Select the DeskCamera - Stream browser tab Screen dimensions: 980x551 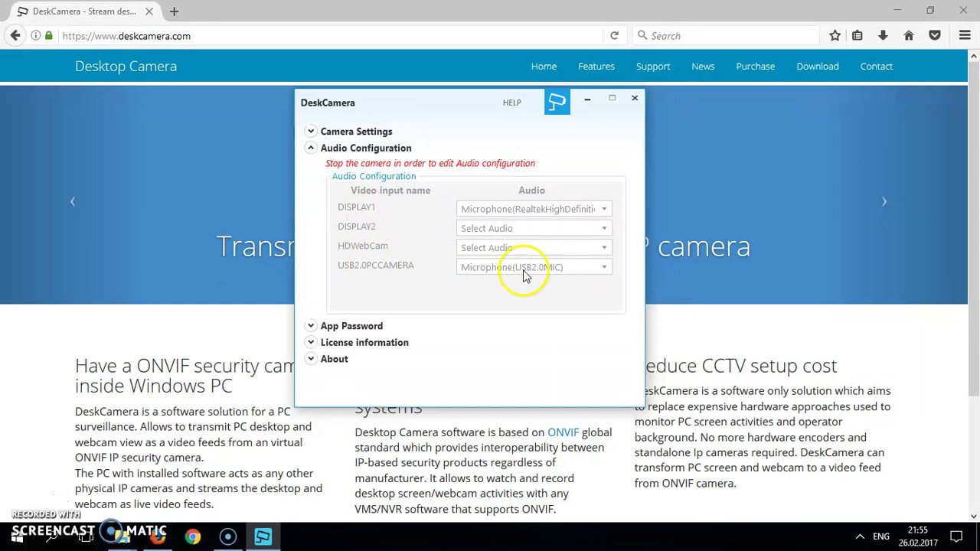84,11
